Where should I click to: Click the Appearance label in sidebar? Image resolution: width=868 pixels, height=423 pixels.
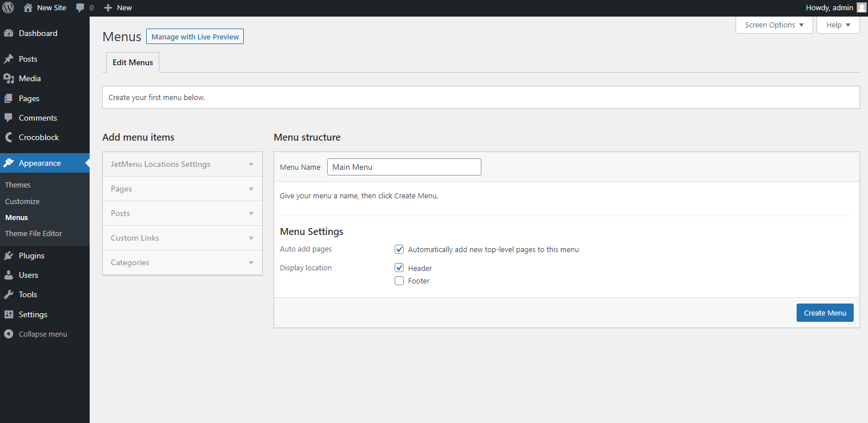click(39, 163)
